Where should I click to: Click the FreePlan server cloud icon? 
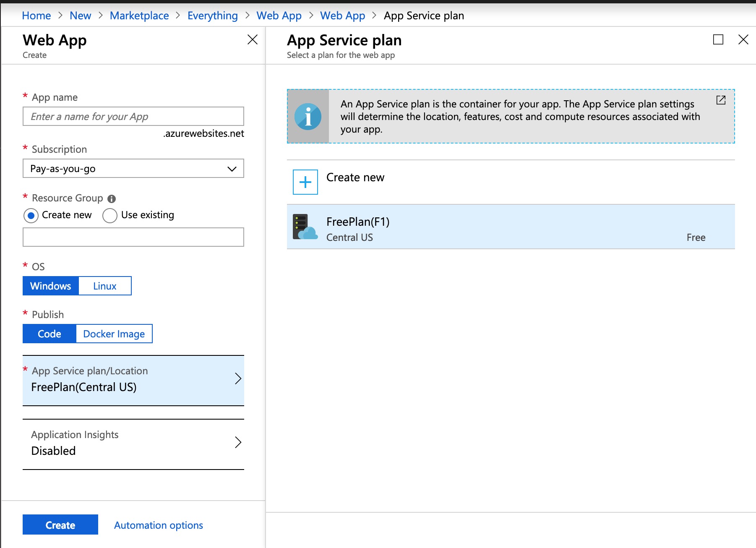click(x=305, y=227)
